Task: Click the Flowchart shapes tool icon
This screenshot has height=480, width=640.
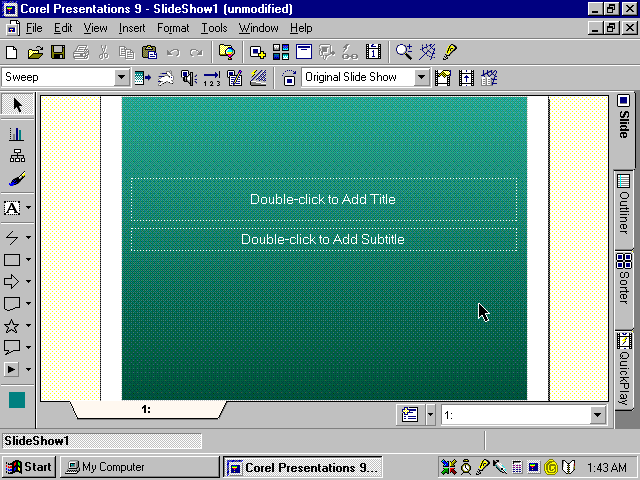Action: tap(11, 303)
